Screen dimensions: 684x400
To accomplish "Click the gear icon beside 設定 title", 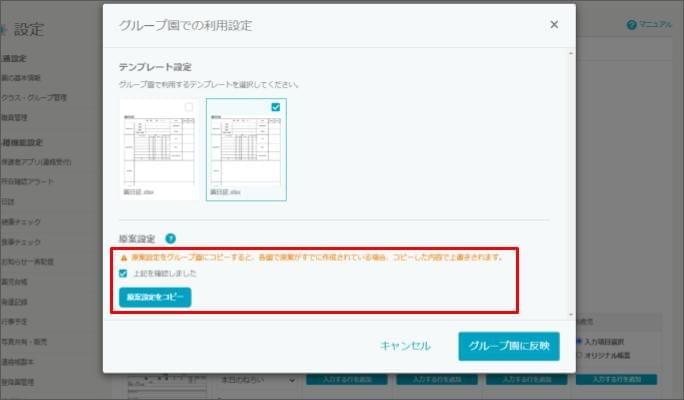I will tap(6, 29).
